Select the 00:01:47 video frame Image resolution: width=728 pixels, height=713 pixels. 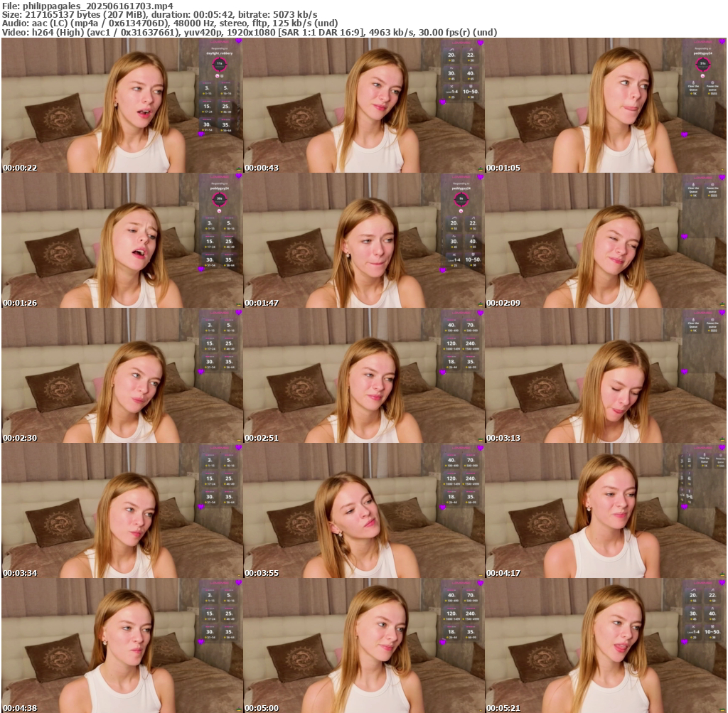(363, 240)
